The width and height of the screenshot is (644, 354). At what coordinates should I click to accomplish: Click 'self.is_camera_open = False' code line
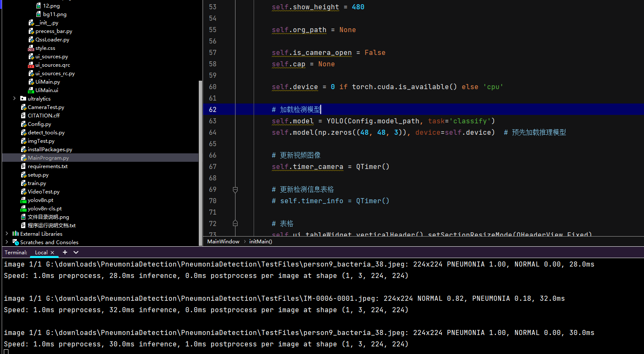pos(328,52)
